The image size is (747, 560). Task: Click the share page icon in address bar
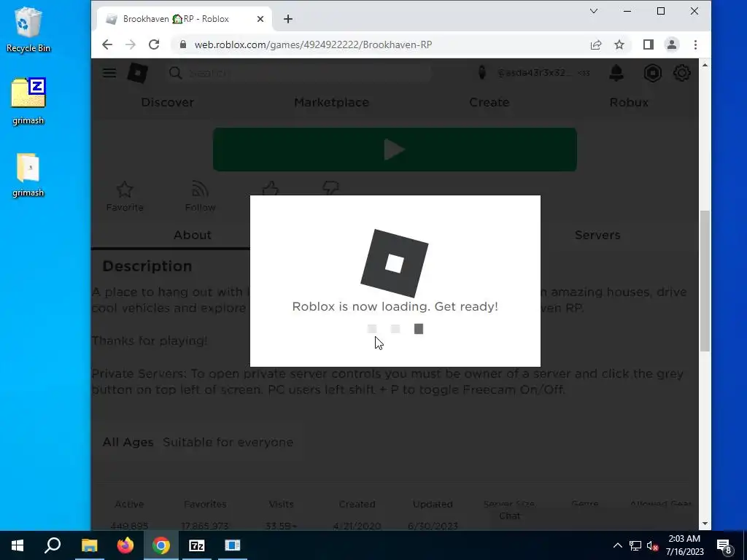coord(595,44)
